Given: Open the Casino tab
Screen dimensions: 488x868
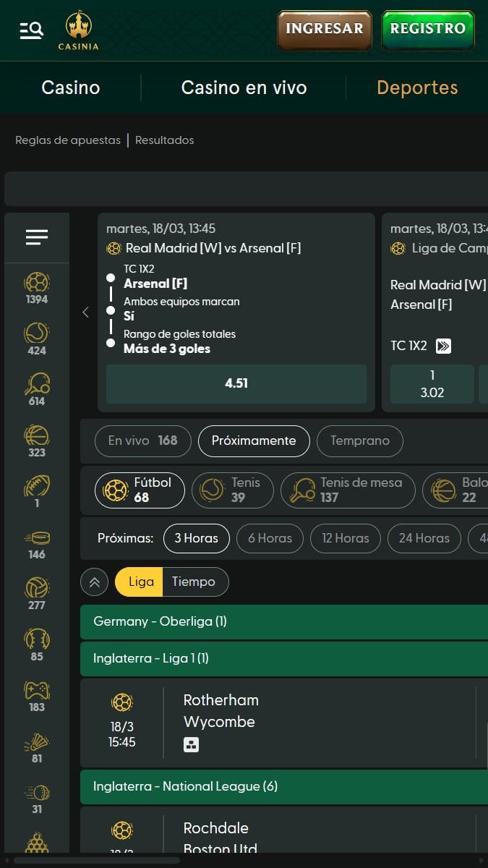Looking at the screenshot, I should tap(71, 88).
